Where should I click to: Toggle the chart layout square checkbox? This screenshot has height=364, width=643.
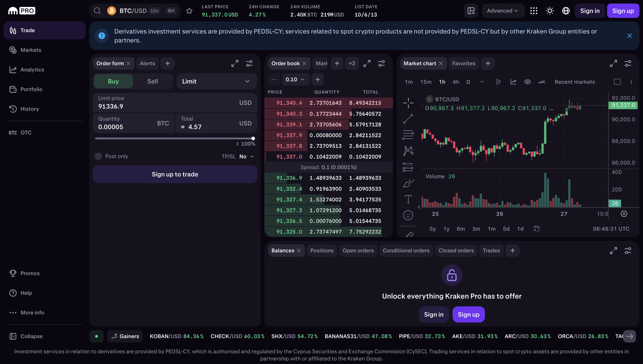click(x=617, y=82)
